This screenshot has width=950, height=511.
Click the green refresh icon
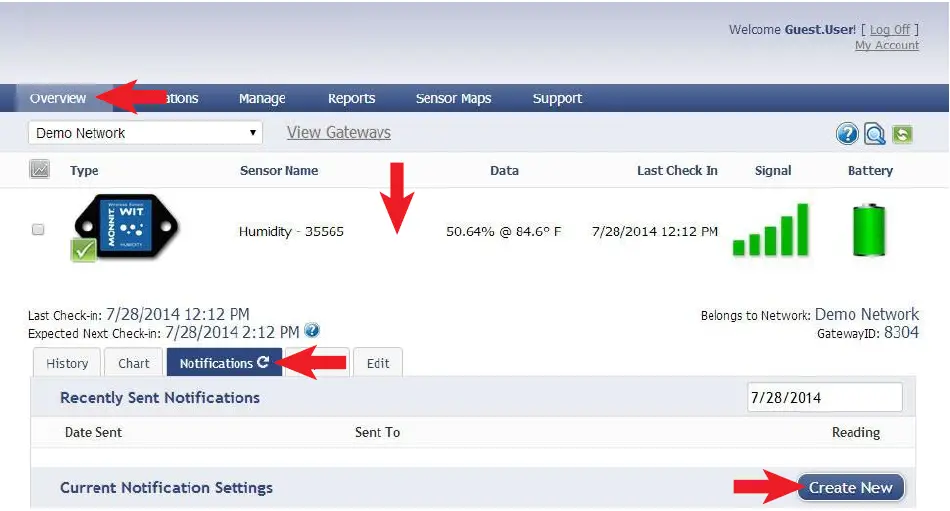(902, 134)
